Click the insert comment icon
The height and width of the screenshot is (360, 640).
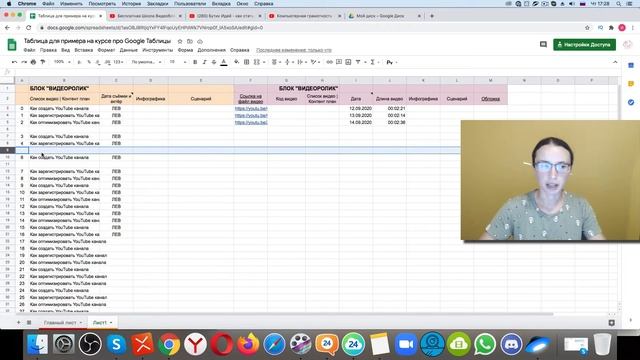click(339, 62)
